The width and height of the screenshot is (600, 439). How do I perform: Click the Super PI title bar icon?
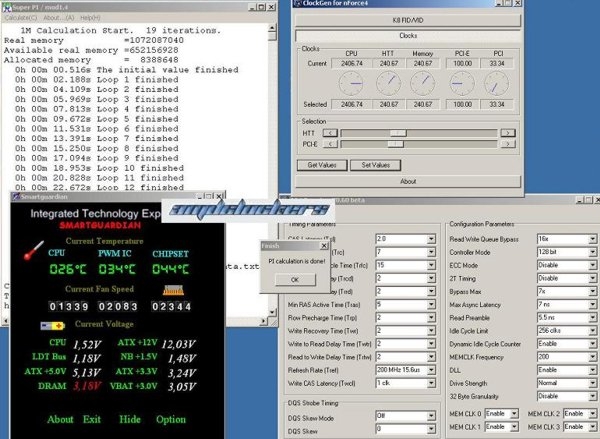tap(6, 5)
